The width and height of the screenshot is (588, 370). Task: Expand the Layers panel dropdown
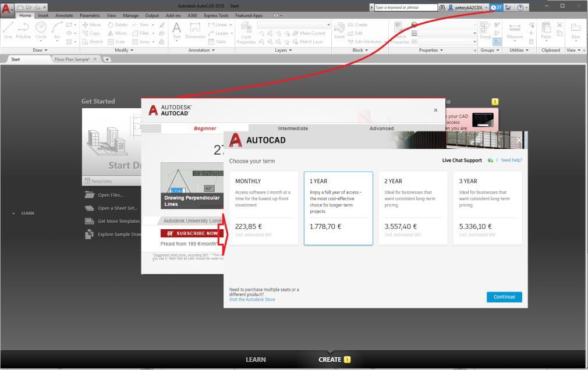pos(283,50)
